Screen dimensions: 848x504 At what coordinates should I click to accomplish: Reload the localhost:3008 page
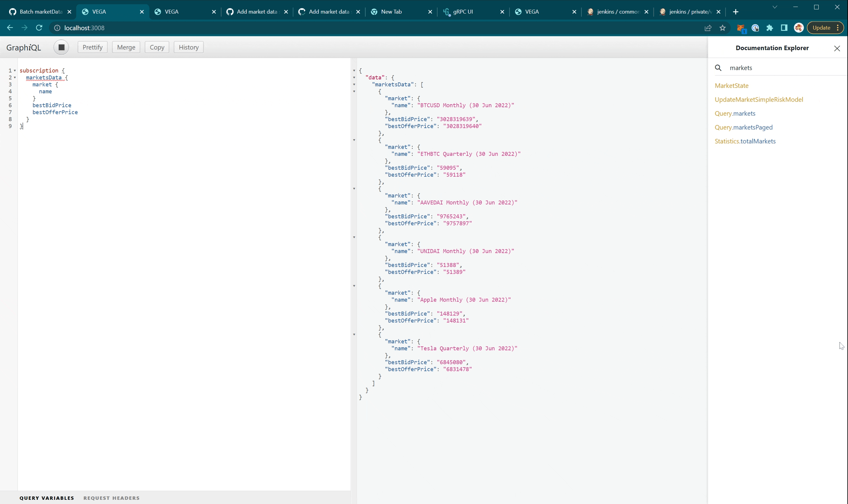point(39,28)
